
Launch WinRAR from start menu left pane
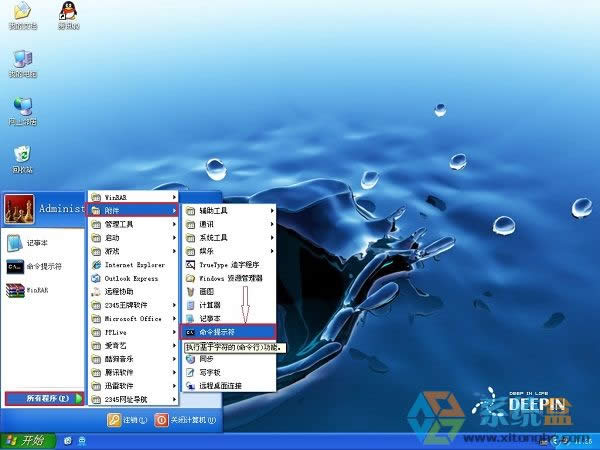[x=35, y=290]
